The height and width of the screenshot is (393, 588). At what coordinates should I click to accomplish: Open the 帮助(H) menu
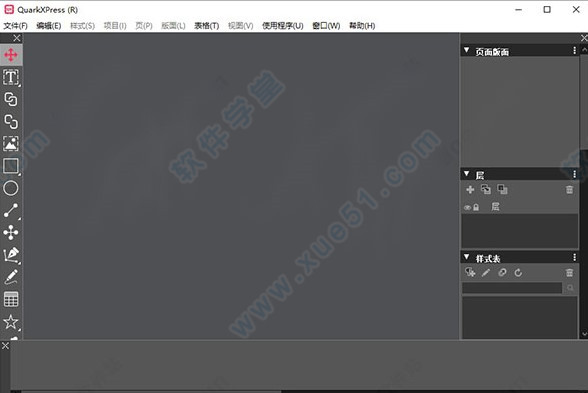[362, 26]
